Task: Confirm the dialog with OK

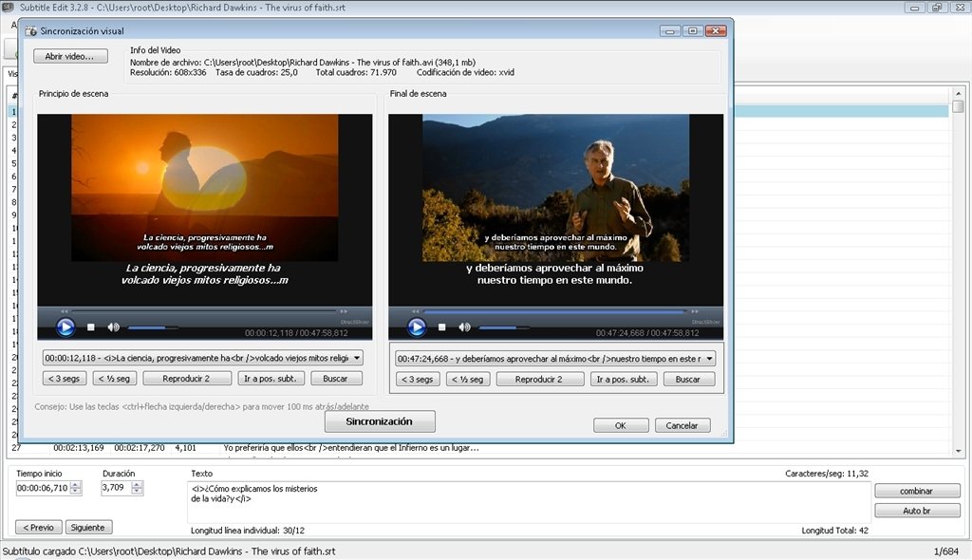Action: pos(621,425)
